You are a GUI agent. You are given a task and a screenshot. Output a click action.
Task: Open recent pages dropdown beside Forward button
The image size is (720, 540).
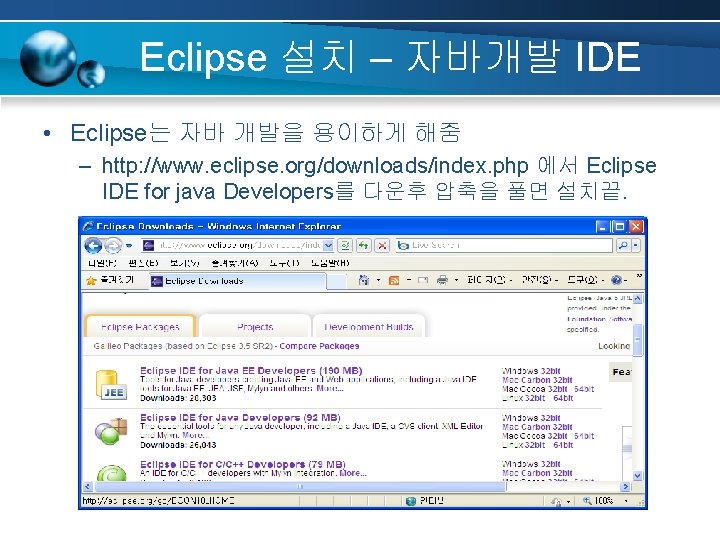129,246
